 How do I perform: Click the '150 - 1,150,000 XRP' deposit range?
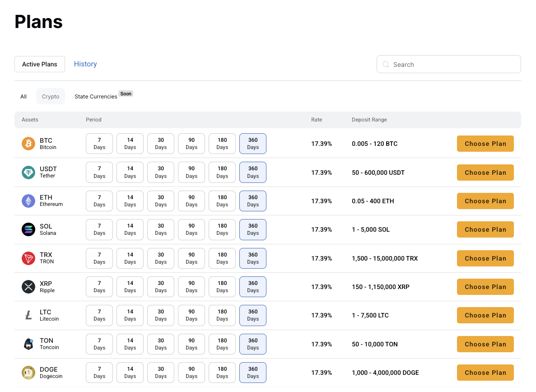381,287
